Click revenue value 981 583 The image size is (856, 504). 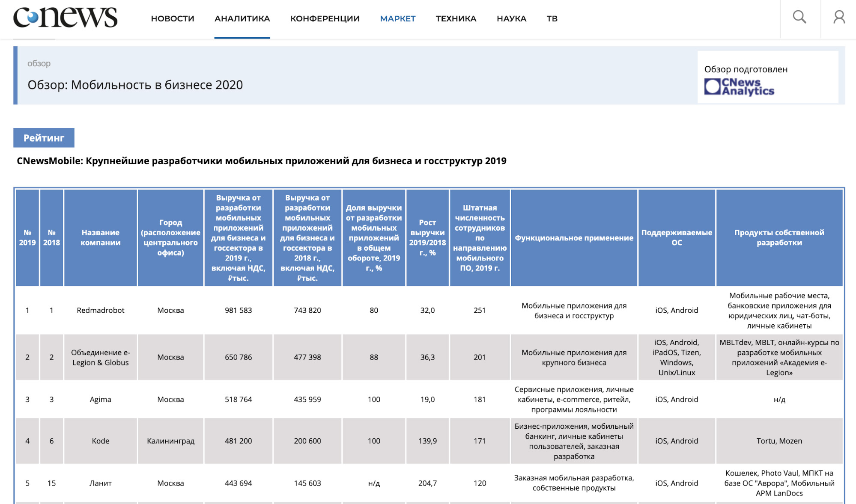[x=239, y=310]
